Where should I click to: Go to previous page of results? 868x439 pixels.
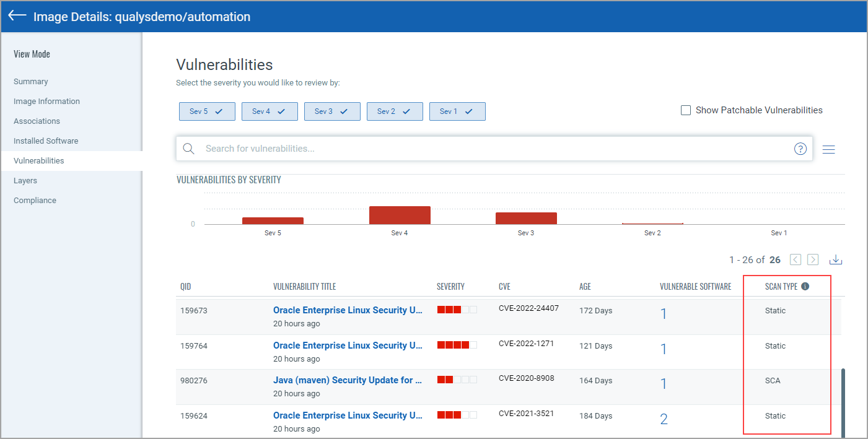pos(796,259)
